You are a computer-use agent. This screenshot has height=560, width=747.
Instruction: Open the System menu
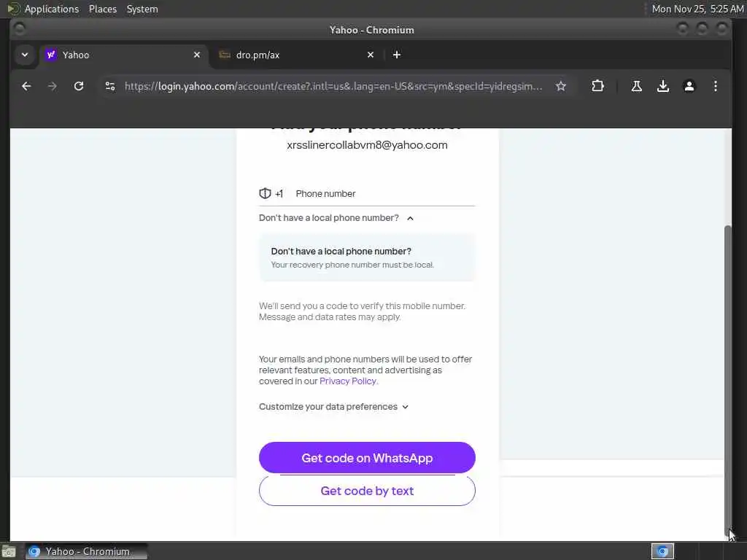pyautogui.click(x=142, y=9)
